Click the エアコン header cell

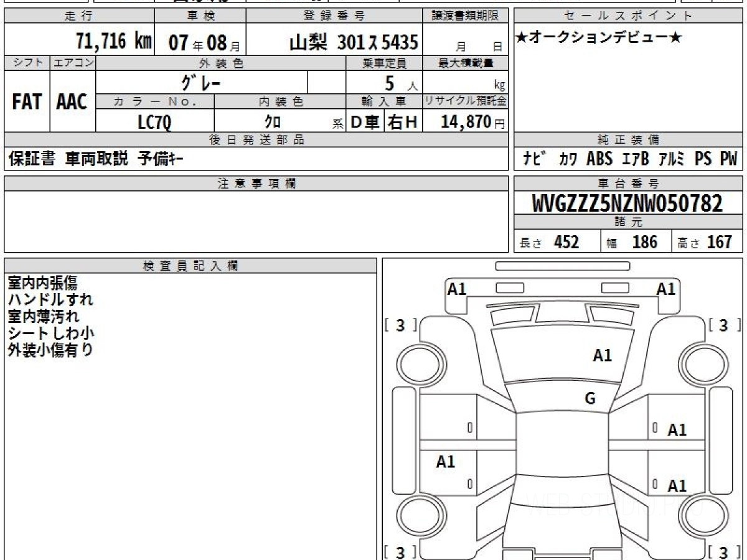click(73, 63)
